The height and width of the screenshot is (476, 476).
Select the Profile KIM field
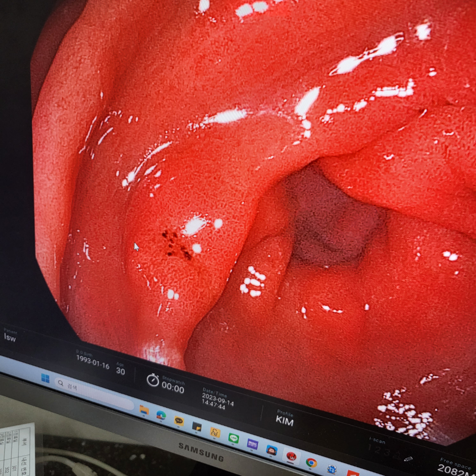[x=284, y=420]
